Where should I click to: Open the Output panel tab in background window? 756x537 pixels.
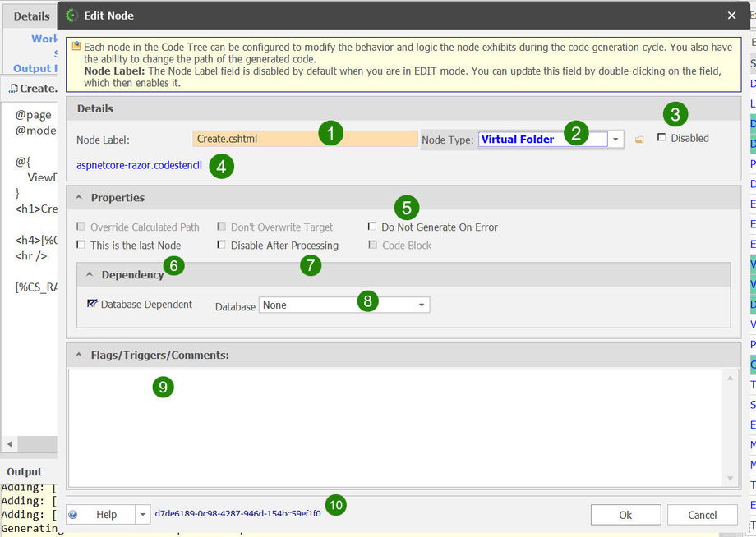click(24, 472)
